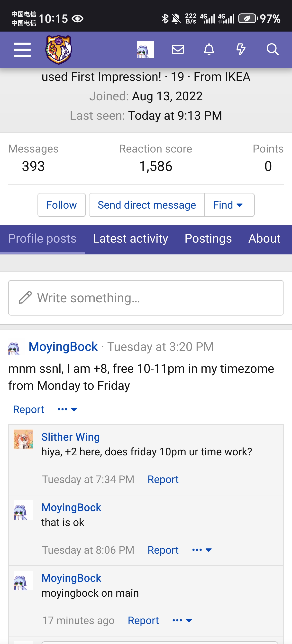Select the Profile posts tab
This screenshot has height=644, width=292.
click(x=42, y=238)
